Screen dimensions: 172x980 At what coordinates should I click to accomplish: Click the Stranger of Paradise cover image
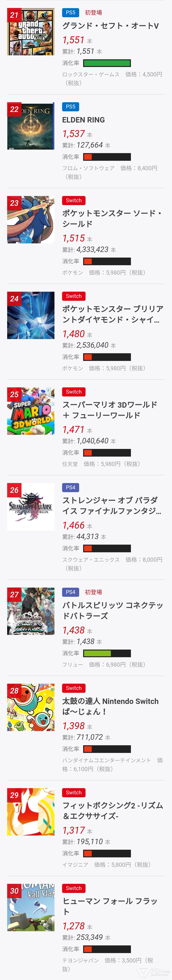click(x=31, y=506)
